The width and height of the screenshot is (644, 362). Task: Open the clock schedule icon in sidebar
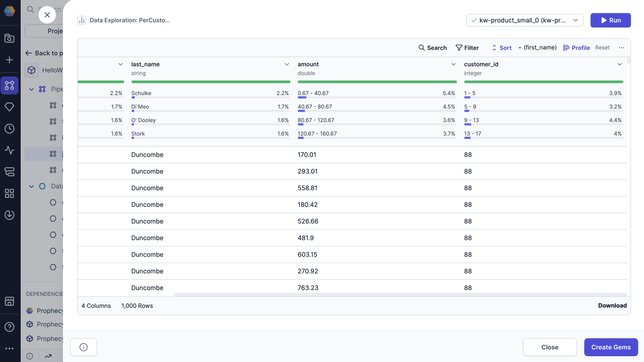pos(9,129)
